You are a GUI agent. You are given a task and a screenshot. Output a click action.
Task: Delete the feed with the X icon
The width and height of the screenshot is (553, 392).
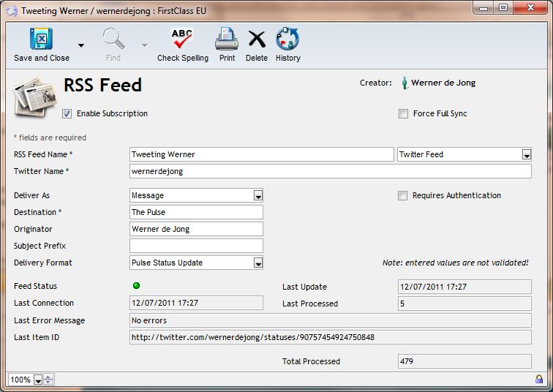tap(257, 39)
